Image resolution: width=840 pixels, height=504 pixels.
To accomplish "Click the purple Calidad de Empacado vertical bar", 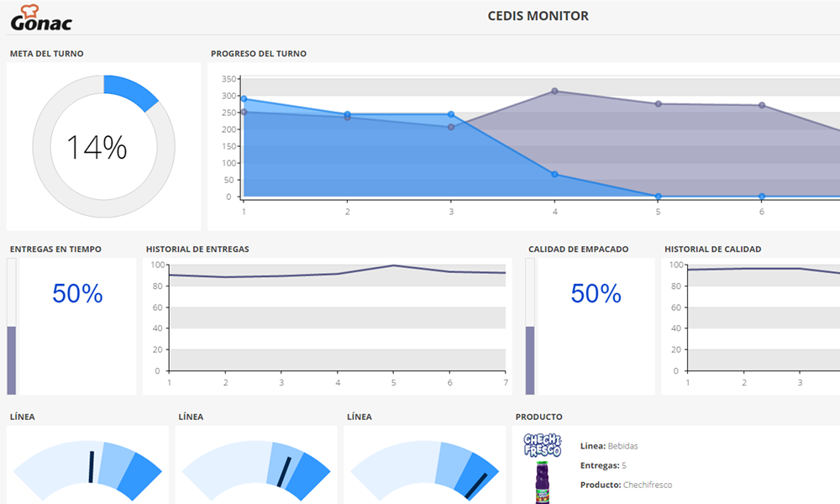I will (x=530, y=360).
